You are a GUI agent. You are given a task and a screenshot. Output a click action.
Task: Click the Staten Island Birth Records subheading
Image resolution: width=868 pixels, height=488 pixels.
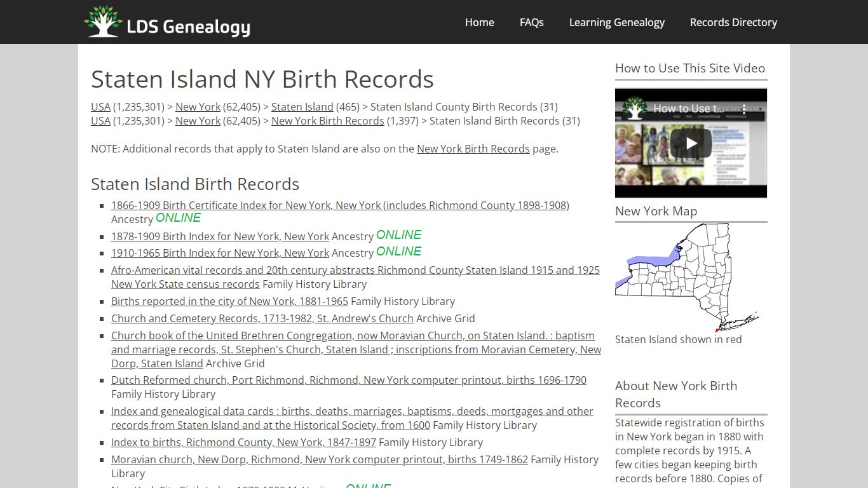[x=195, y=184]
